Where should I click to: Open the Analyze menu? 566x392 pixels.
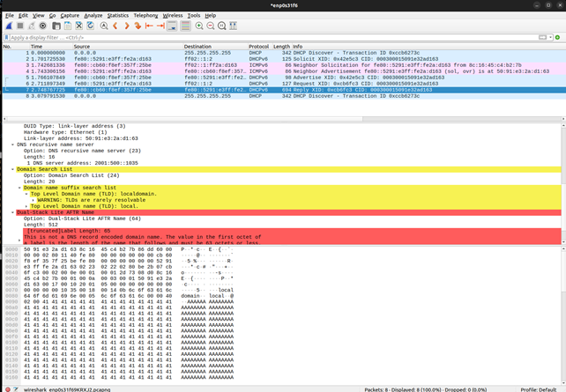tap(93, 16)
